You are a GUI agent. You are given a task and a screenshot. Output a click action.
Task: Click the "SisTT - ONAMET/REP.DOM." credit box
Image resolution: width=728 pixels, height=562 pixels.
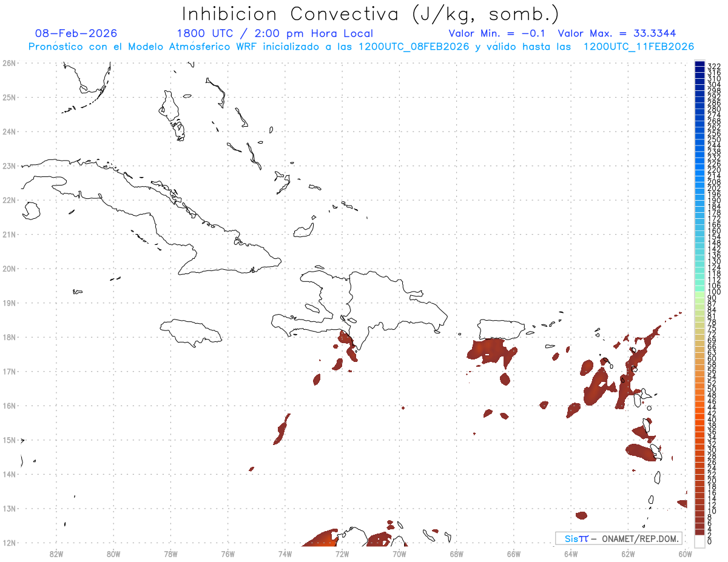619,538
